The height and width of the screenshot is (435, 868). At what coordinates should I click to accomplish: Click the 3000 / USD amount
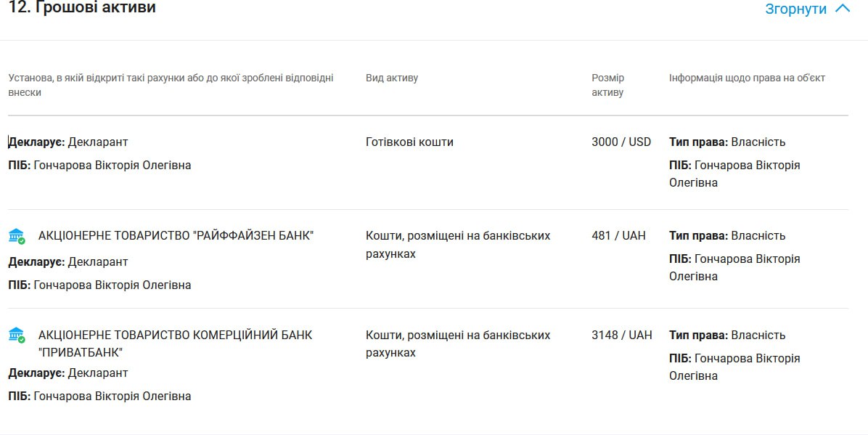click(x=621, y=142)
